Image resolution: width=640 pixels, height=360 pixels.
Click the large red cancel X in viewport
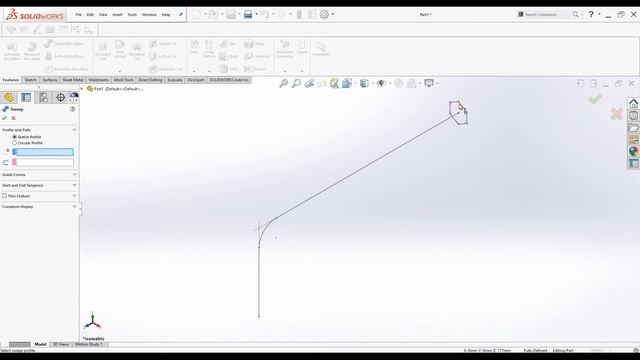tap(616, 114)
